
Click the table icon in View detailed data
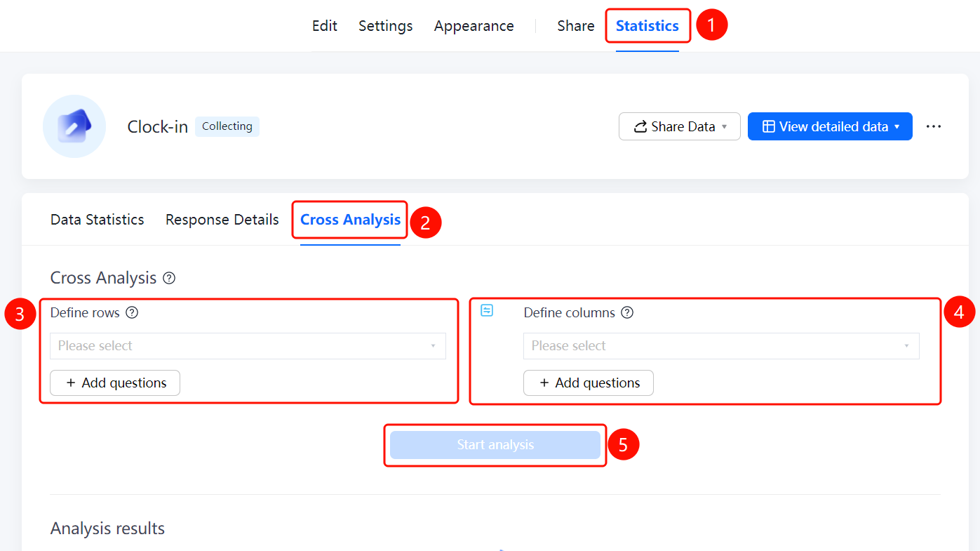(769, 127)
